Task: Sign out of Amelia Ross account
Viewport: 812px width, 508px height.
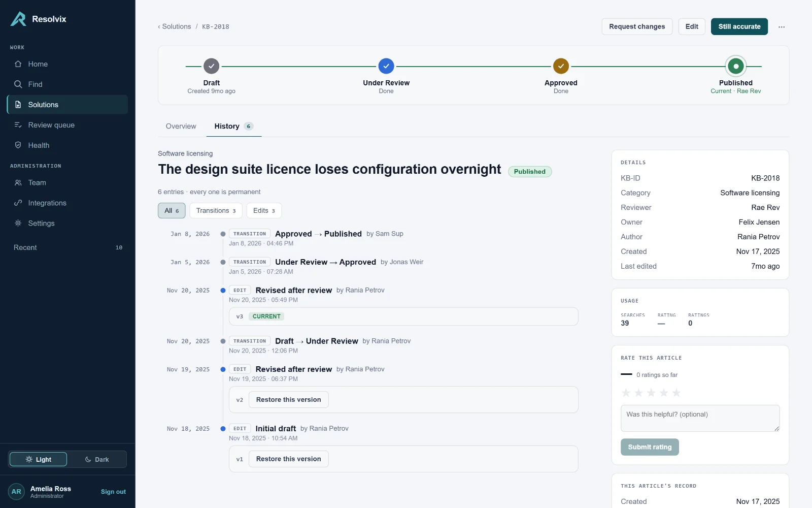Action: [113, 492]
